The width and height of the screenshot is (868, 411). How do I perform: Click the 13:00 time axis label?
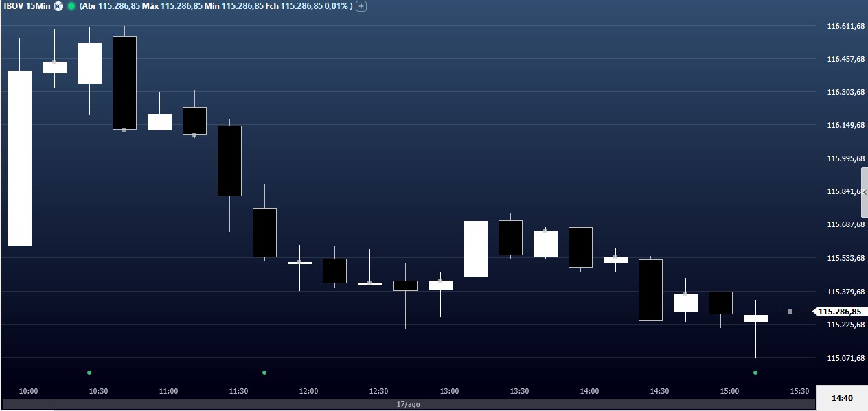(449, 391)
